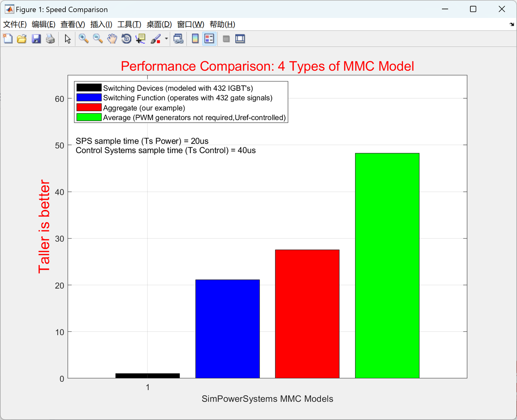This screenshot has height=420, width=517.
Task: Create a new figure
Action: click(8, 38)
